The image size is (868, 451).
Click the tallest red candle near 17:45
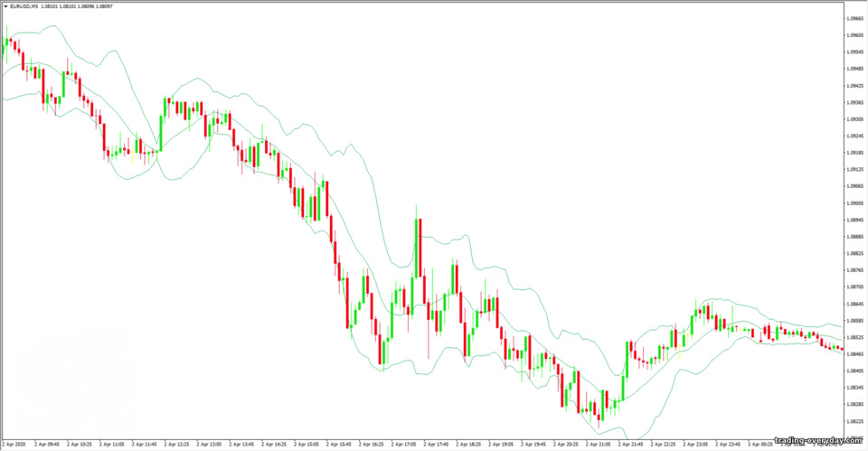pyautogui.click(x=420, y=248)
